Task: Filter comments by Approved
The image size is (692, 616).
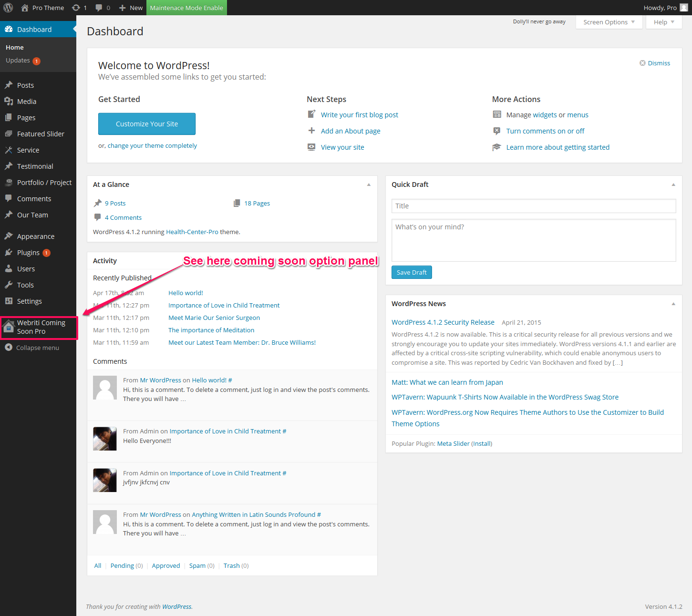Action: (x=166, y=565)
